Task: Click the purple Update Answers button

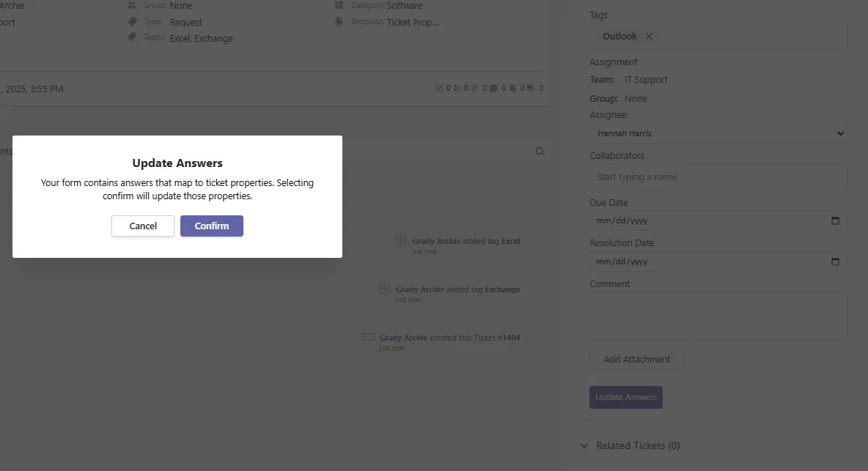Action: point(626,397)
